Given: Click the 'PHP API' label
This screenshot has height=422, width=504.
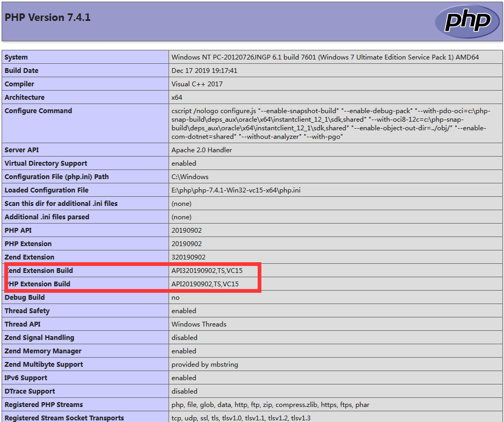Looking at the screenshot, I should coord(18,231).
